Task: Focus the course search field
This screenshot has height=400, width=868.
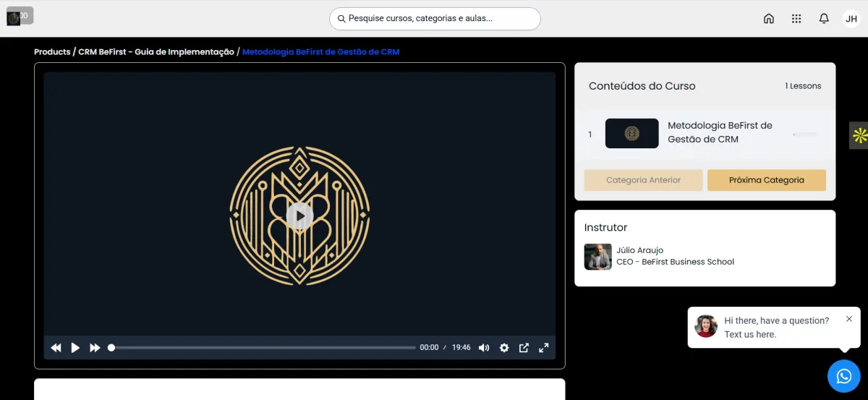Action: point(435,19)
